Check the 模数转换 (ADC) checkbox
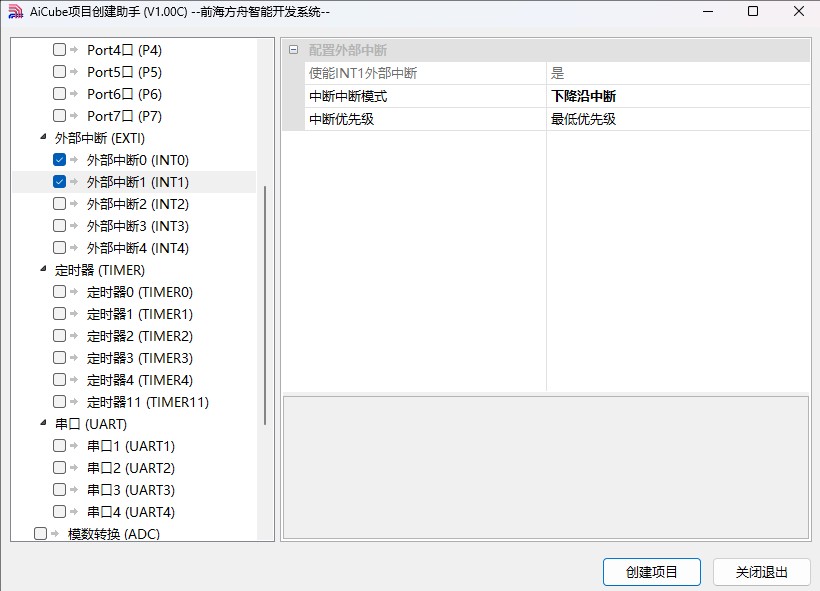Screen dimensions: 820x591 tap(40, 533)
